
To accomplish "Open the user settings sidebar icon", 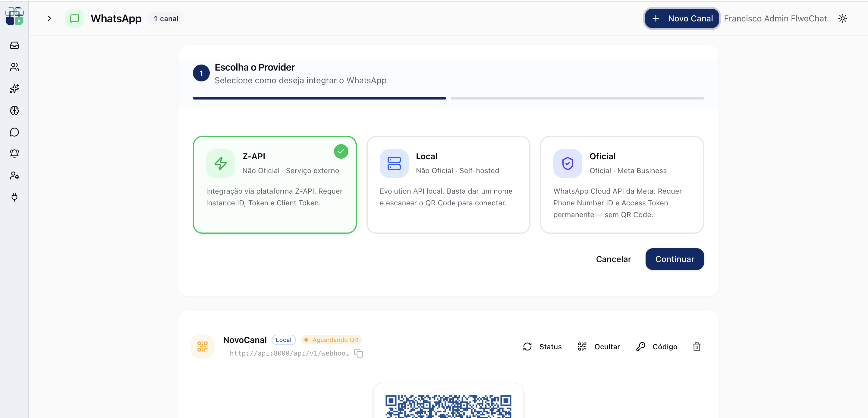I will coord(14,175).
